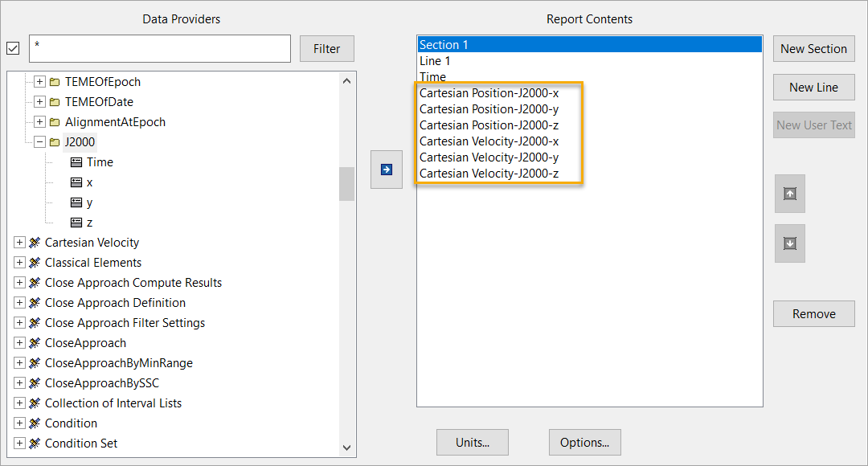Screen dimensions: 868x466
Task: Click the blue right-arrow add-to-report button
Action: (x=387, y=170)
